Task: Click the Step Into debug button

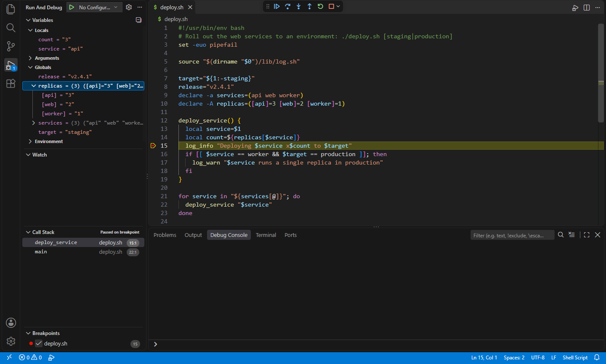Action: pyautogui.click(x=299, y=6)
